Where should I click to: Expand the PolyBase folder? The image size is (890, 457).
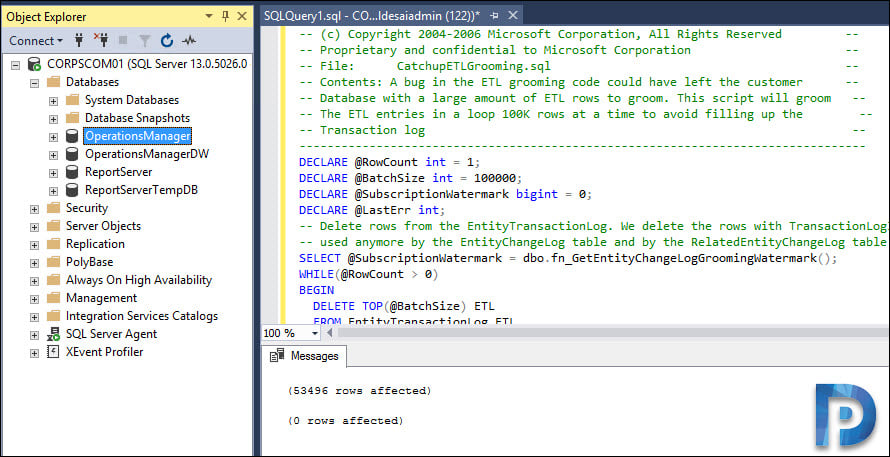(x=35, y=263)
